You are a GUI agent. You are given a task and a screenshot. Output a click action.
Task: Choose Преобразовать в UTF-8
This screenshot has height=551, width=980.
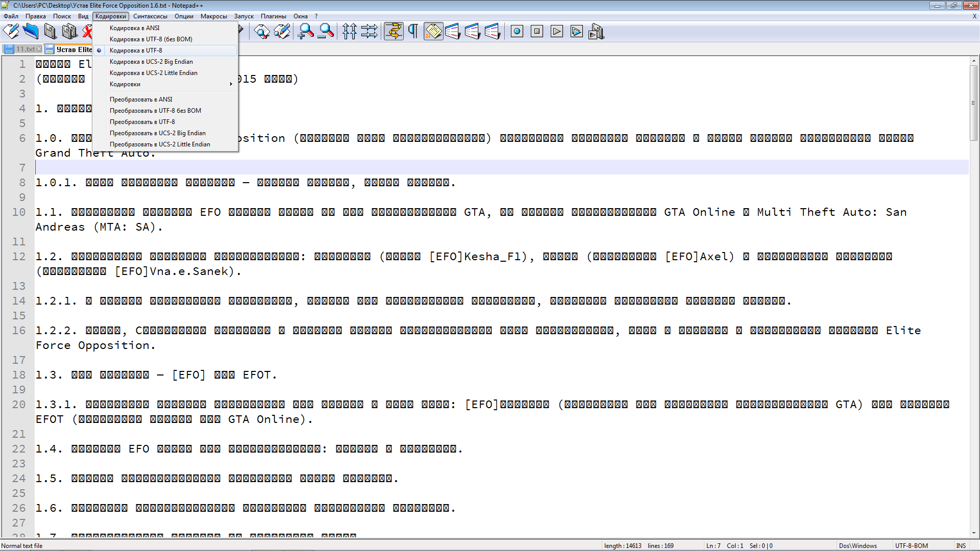[x=165, y=122]
